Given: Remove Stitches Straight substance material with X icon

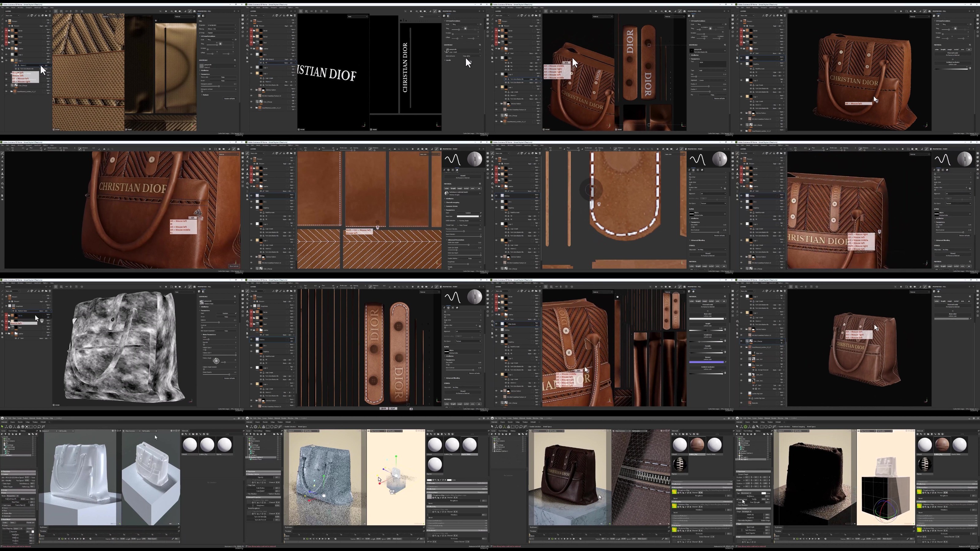Looking at the screenshot, I should click(x=480, y=193).
